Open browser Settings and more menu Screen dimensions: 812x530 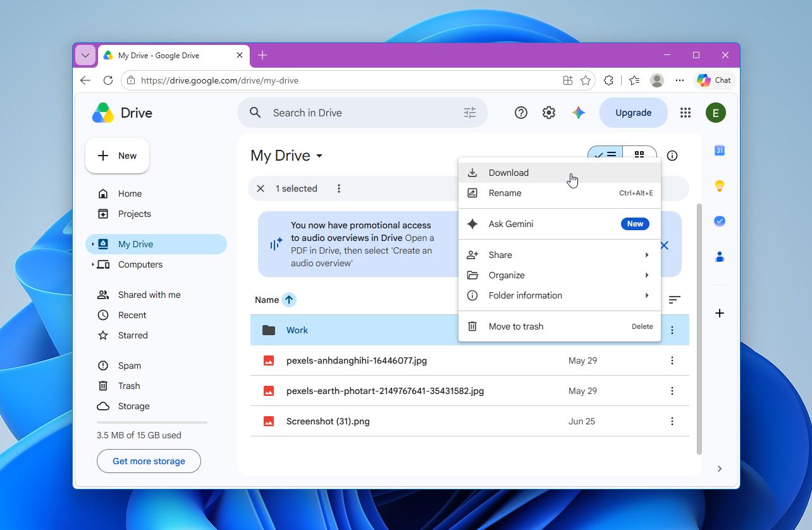680,80
